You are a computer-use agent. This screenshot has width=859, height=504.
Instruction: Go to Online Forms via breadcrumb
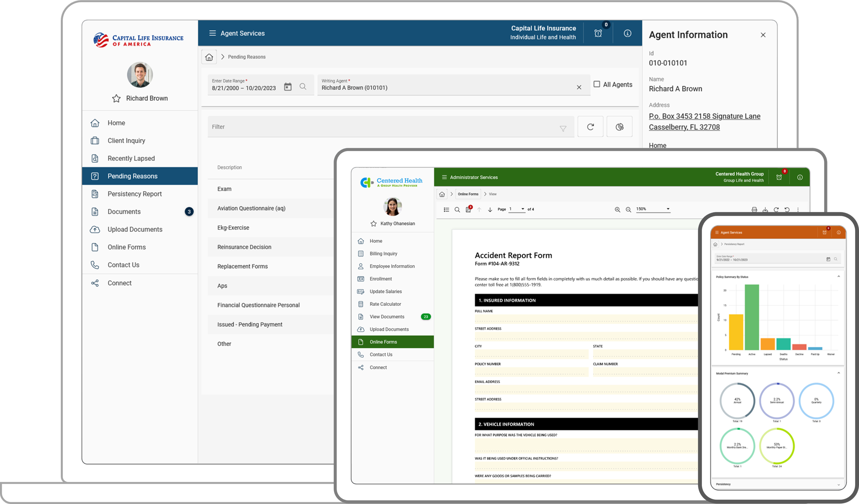(x=468, y=194)
